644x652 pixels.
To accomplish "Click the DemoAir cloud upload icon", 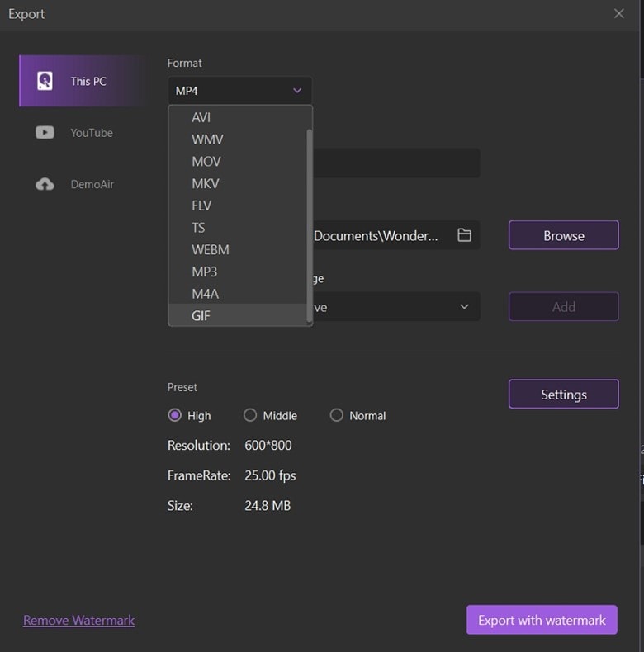I will [45, 184].
